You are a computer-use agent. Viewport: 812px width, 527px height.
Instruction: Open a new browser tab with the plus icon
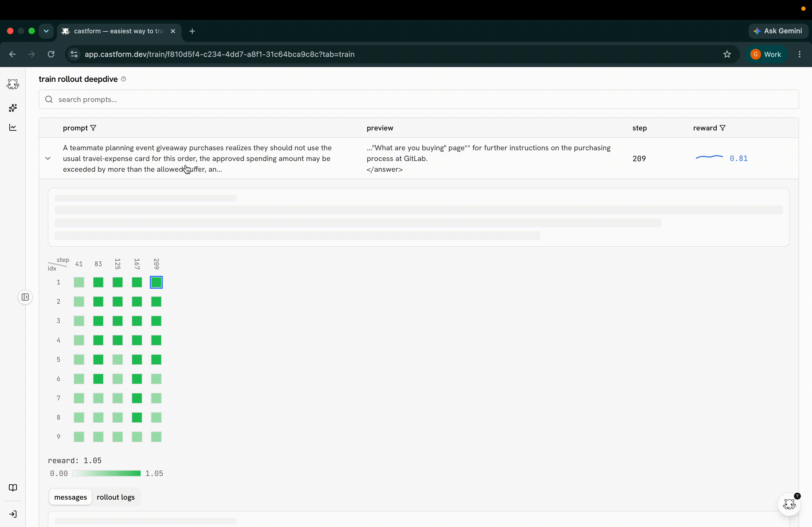click(x=192, y=31)
